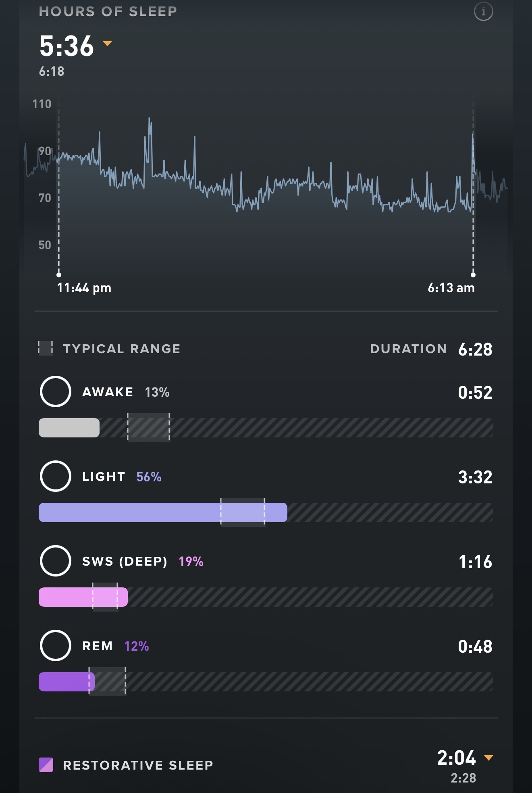Click the grey Awake progress bar

point(69,428)
